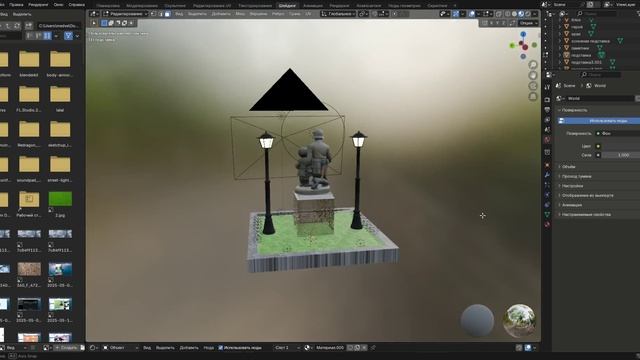
Task: Toggle proportional editing button
Action: [x=395, y=14]
